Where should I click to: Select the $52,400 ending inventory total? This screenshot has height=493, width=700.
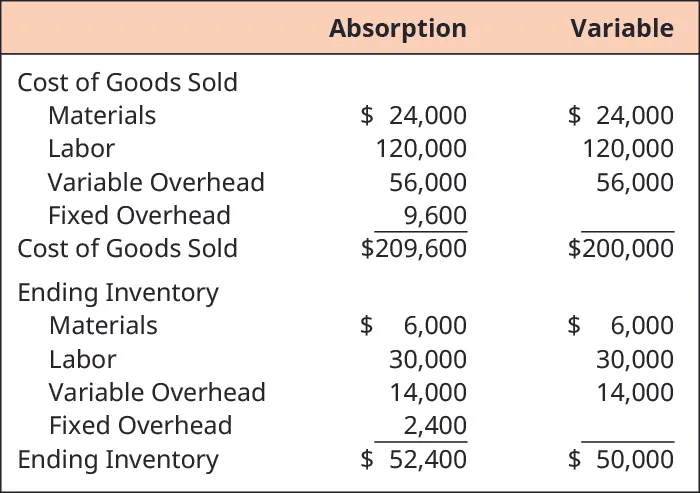click(x=413, y=459)
